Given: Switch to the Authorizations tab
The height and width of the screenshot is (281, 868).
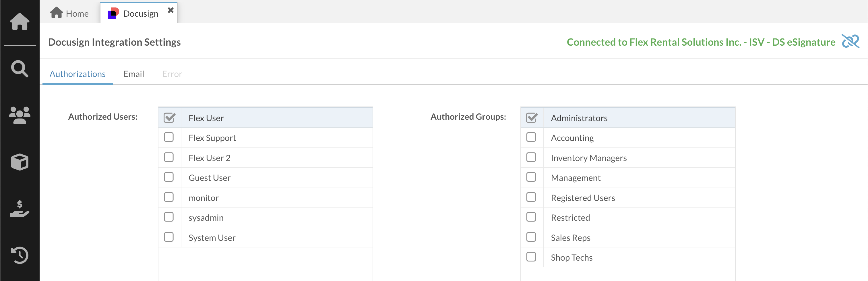Looking at the screenshot, I should point(77,74).
